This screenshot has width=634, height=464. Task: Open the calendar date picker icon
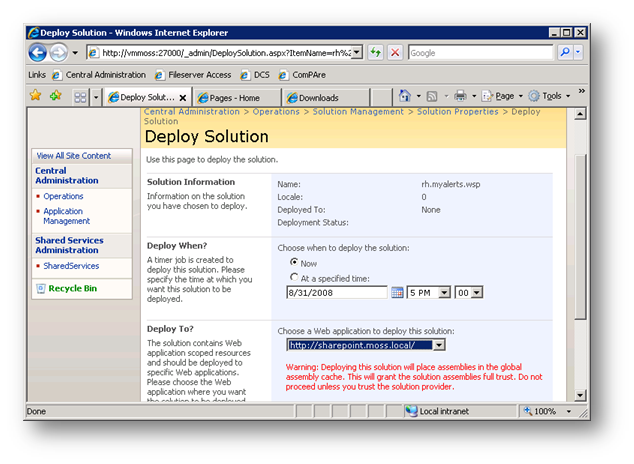397,292
